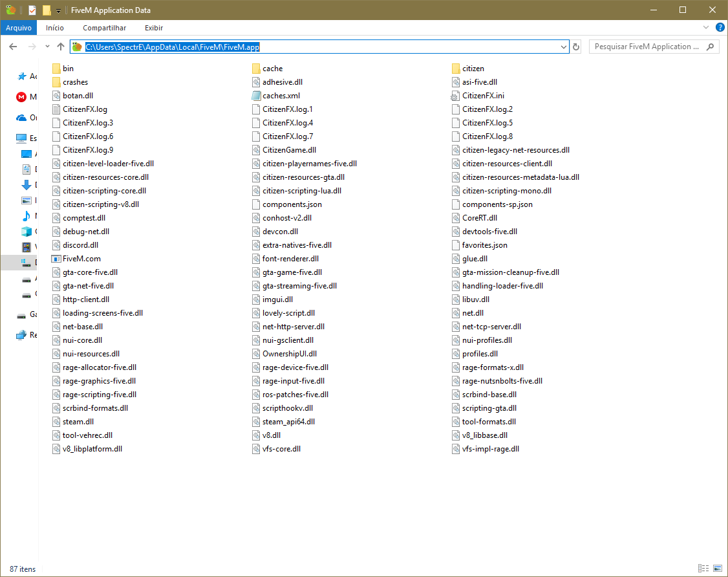Open the Quick Access Toolbar customize dropdown
This screenshot has height=577, width=728.
(58, 10)
